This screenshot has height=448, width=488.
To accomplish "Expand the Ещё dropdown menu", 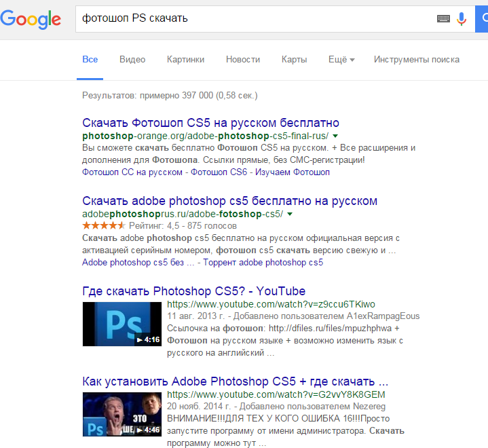I will pyautogui.click(x=341, y=60).
